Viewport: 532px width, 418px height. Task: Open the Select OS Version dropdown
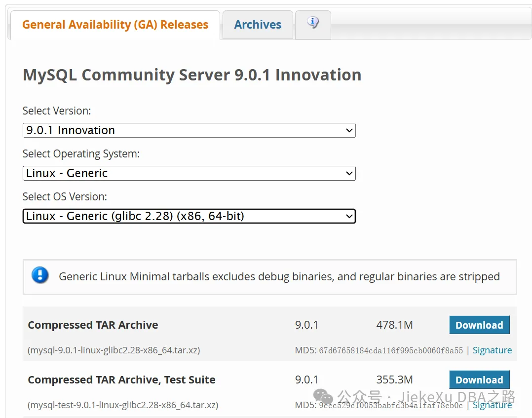click(x=189, y=216)
